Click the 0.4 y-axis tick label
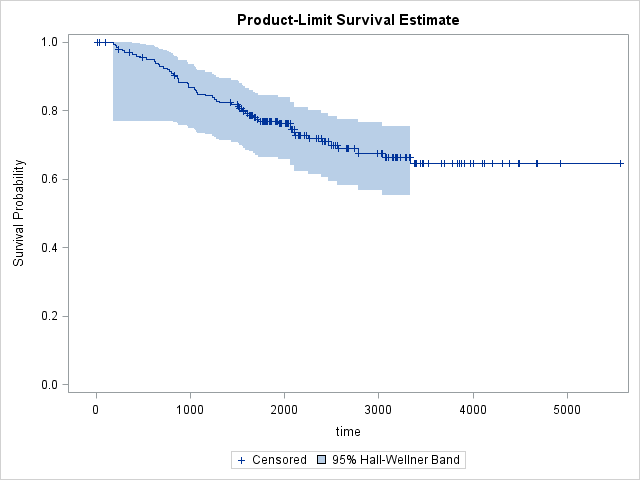 tap(48, 248)
